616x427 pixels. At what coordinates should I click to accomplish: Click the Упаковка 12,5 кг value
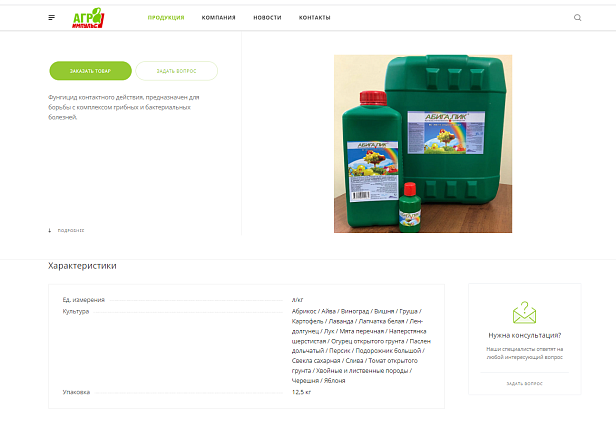pos(301,392)
